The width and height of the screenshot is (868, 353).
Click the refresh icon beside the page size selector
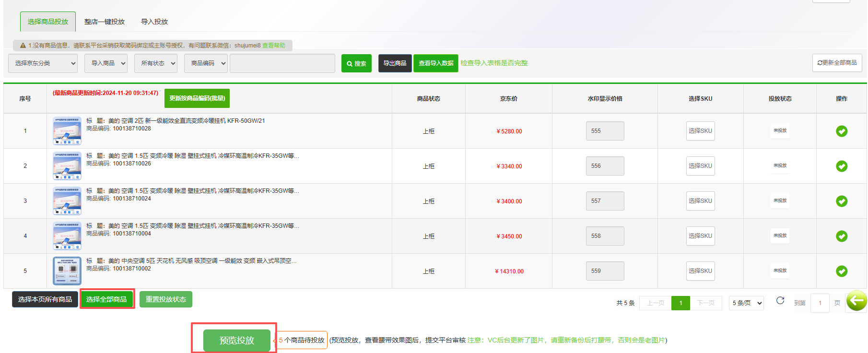click(780, 301)
